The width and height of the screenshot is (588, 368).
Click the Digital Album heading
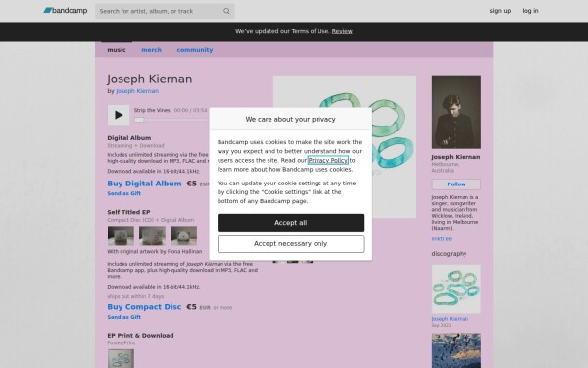click(129, 138)
